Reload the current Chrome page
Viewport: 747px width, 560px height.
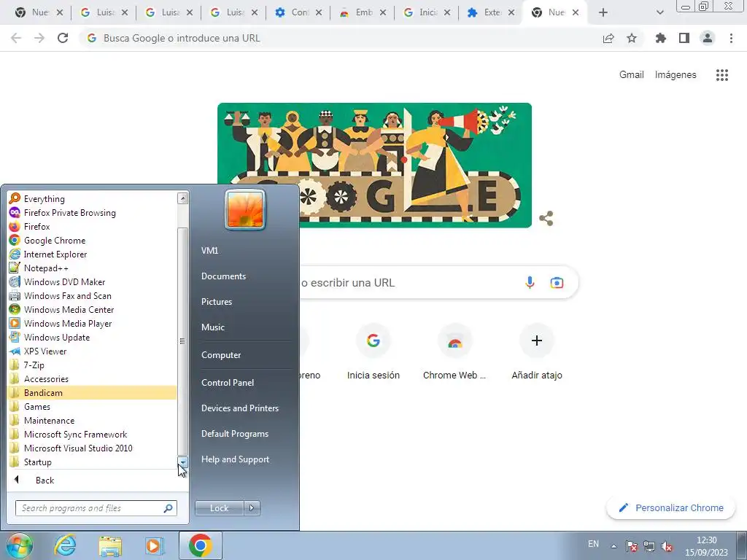63,38
